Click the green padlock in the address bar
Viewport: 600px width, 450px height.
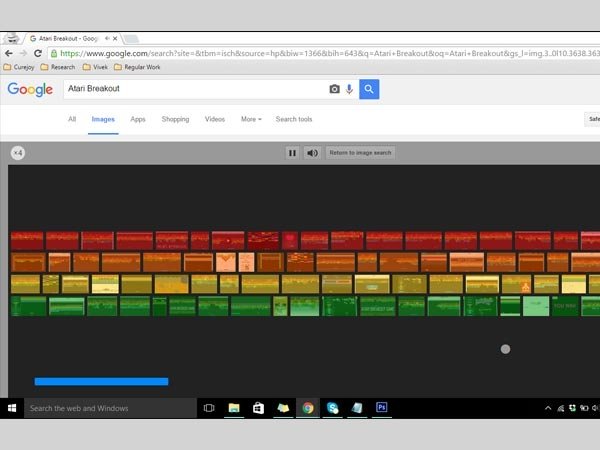(54, 53)
